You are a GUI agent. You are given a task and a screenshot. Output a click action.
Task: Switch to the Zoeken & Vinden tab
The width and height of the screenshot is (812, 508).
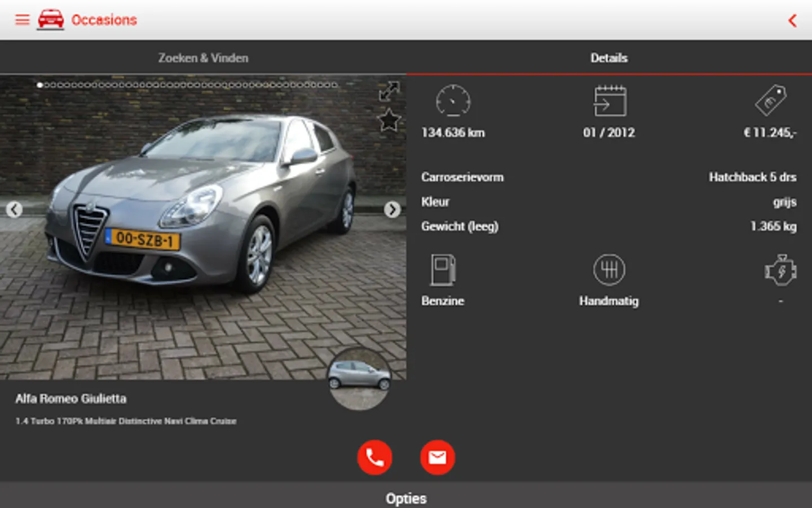(x=203, y=58)
